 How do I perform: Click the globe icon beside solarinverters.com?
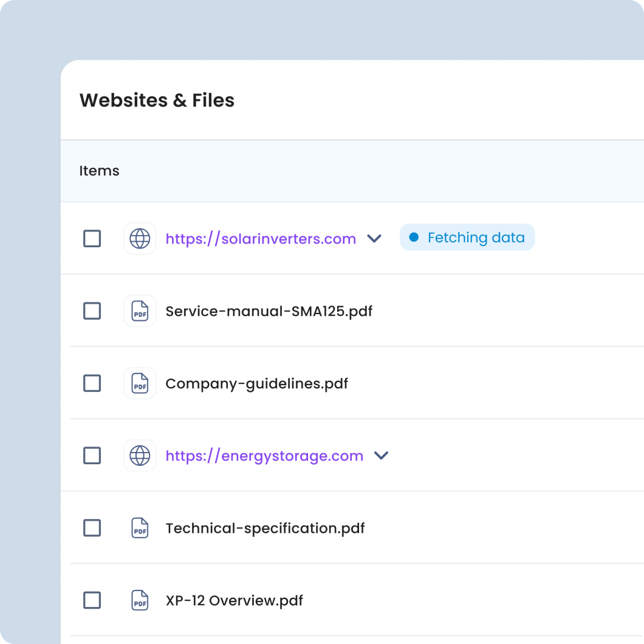[140, 239]
